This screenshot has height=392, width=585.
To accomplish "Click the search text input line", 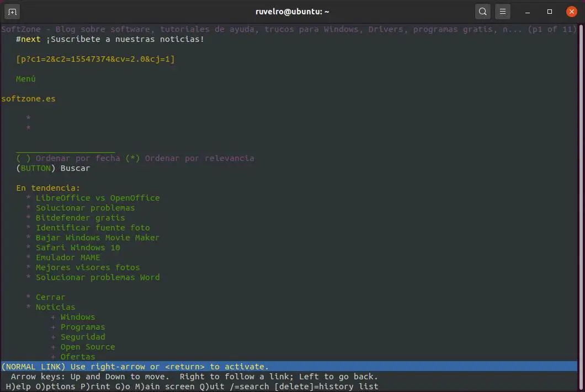I will point(66,150).
